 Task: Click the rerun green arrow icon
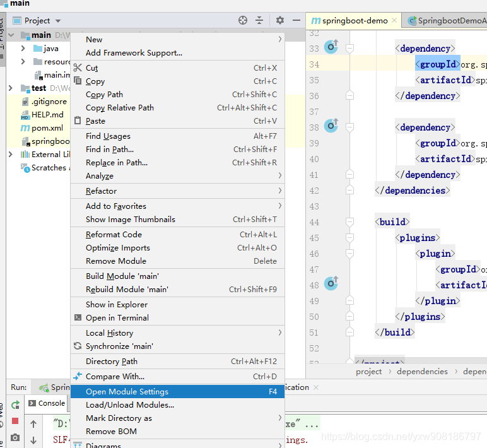(15, 405)
